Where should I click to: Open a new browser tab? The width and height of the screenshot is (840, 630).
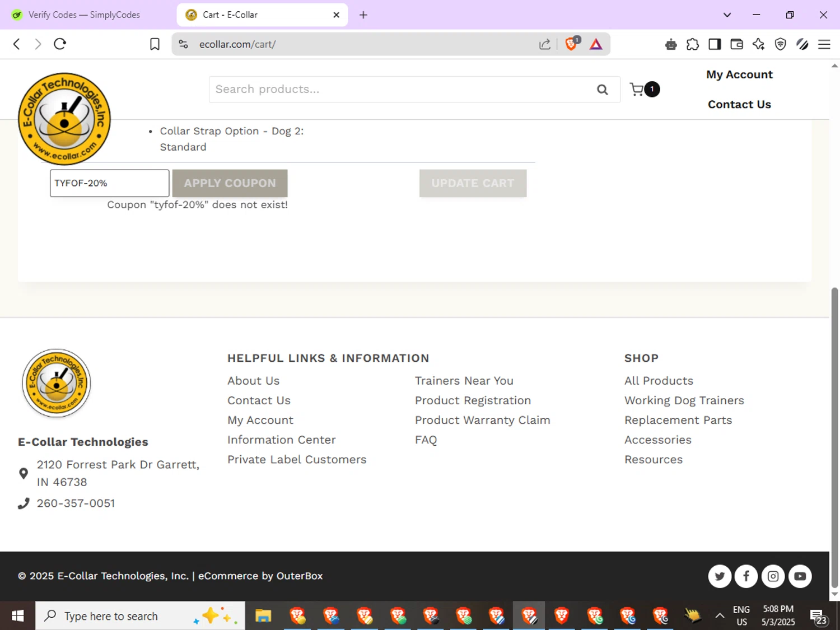[363, 15]
